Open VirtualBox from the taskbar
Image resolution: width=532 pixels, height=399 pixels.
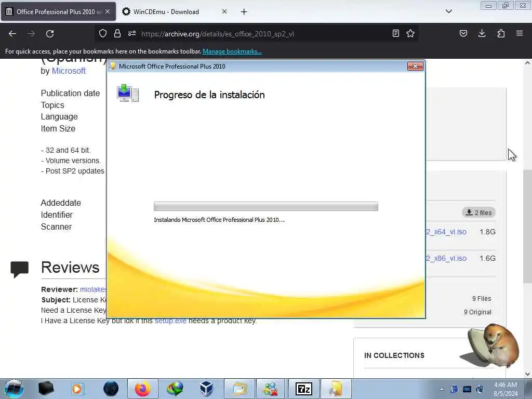click(206, 389)
